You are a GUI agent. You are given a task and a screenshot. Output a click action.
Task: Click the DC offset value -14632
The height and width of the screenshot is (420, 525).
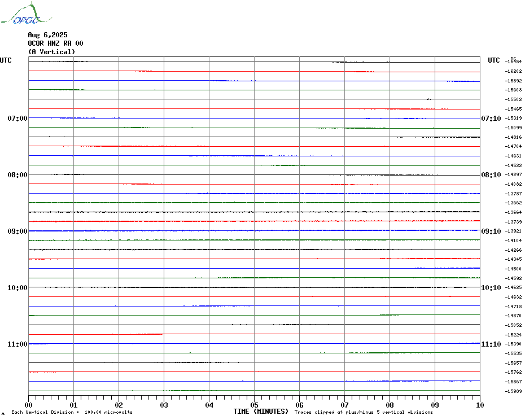tap(513, 297)
